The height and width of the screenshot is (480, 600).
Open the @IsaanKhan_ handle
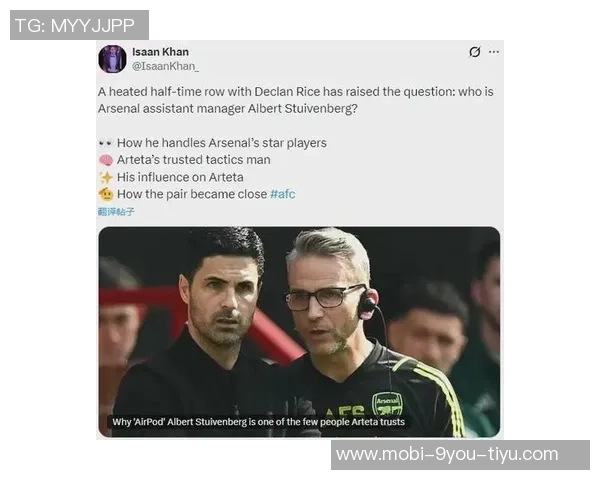tap(165, 66)
